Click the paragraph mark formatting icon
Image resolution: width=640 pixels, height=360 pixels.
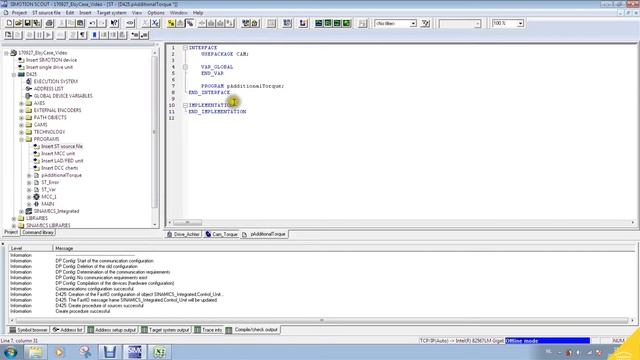pos(83,35)
